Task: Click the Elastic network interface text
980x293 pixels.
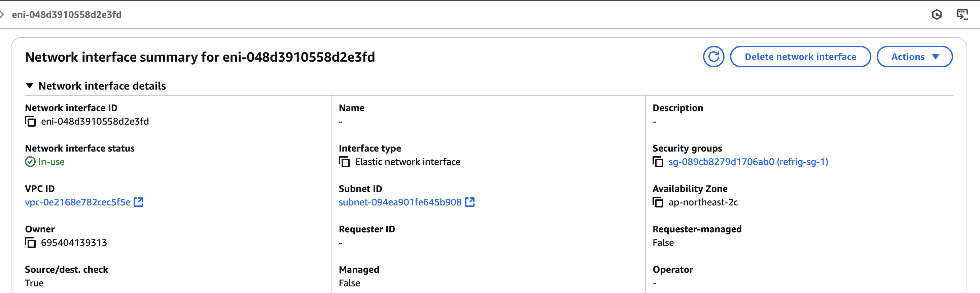Action: point(408,162)
